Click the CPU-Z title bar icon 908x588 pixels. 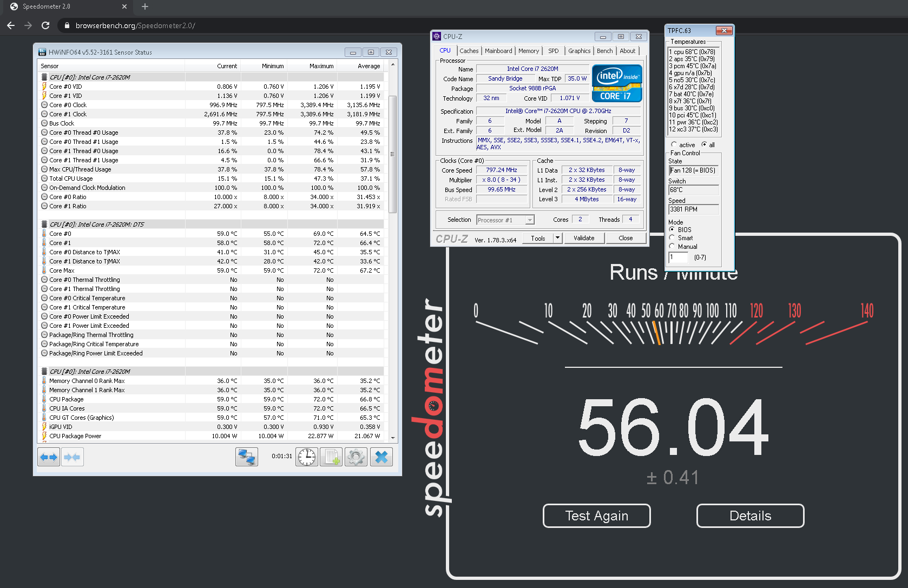pos(437,36)
